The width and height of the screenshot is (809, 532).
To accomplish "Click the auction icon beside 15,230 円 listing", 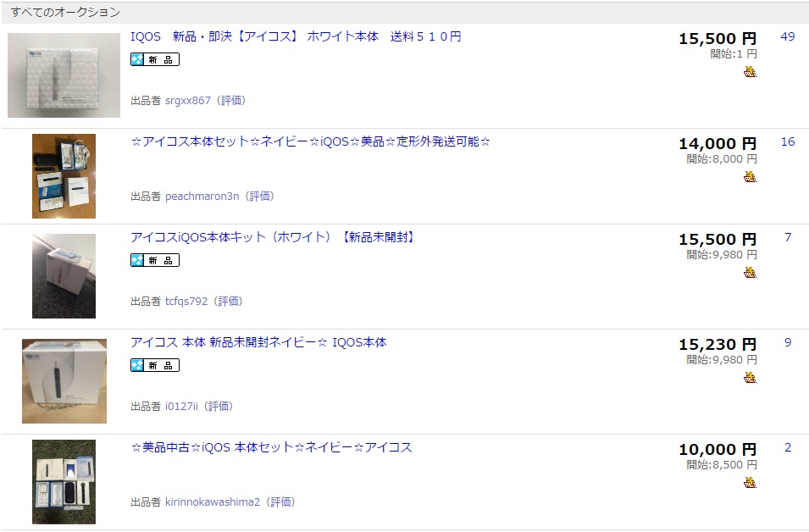I will click(x=751, y=378).
